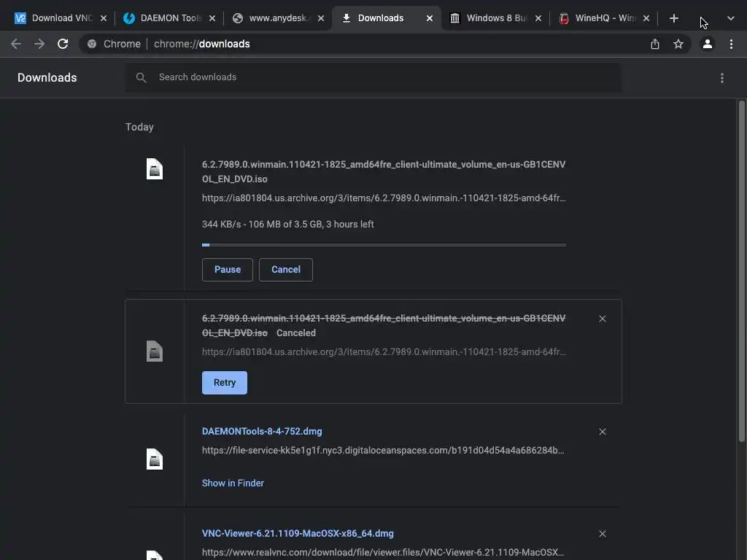This screenshot has width=747, height=560.
Task: Click the ISO download progress bar
Action: pos(384,245)
